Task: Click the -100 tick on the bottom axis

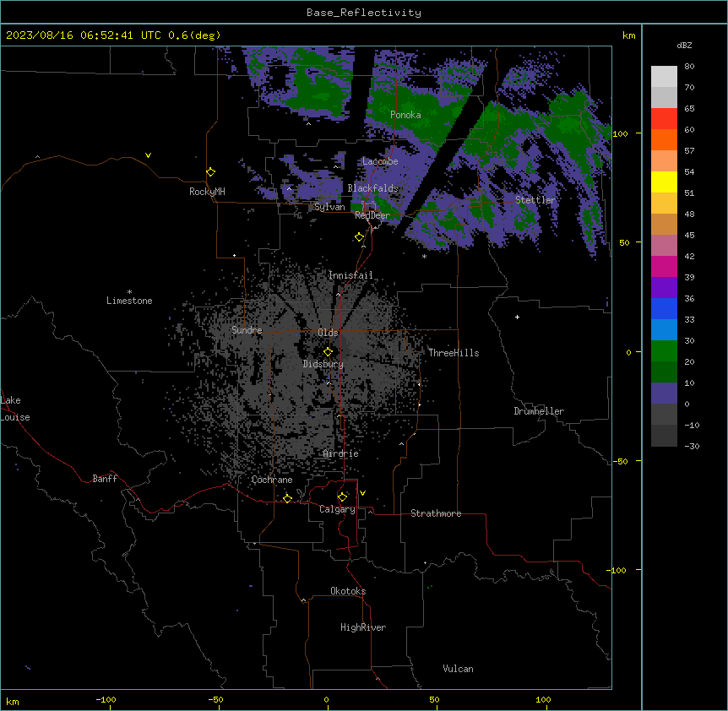Action: pyautogui.click(x=106, y=699)
